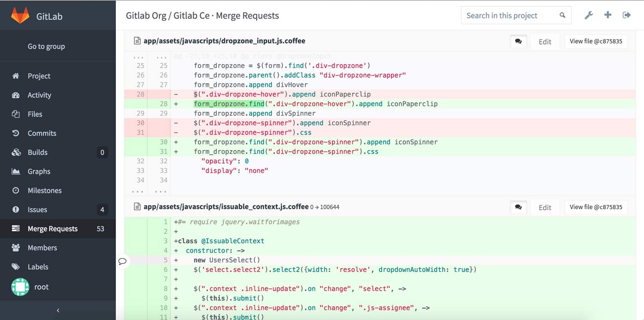Click inside the project search field
This screenshot has height=320, width=644.
click(x=507, y=15)
